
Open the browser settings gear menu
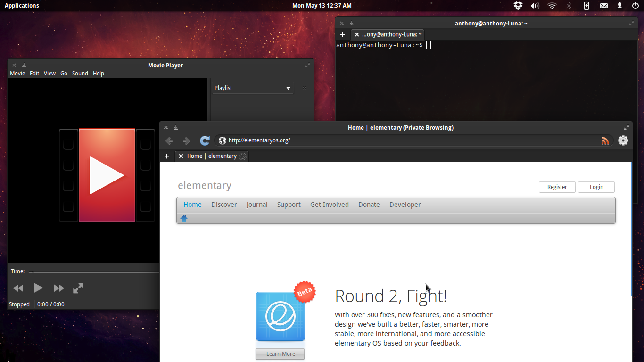click(623, 140)
